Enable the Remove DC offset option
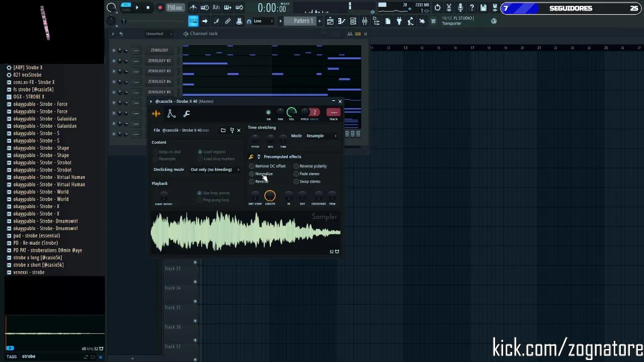Viewport: 644px width, 362px height. (268, 166)
